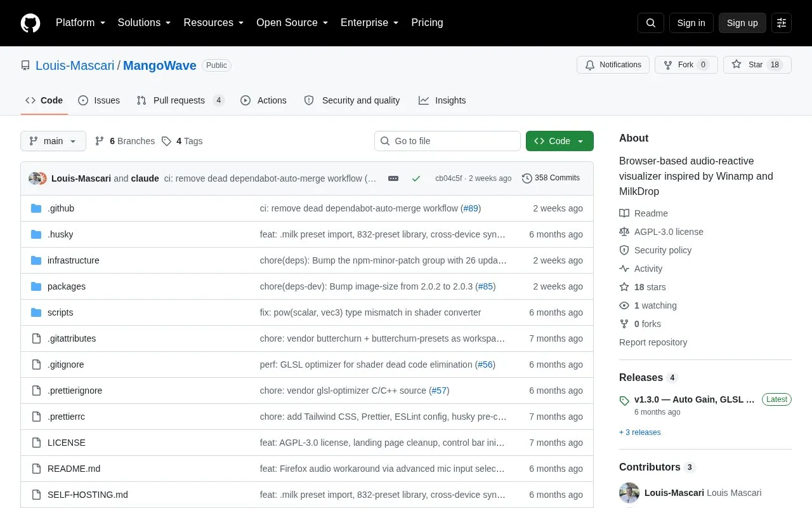Image resolution: width=812 pixels, height=508 pixels.
Task: Open the green Code dropdown button
Action: click(x=560, y=141)
